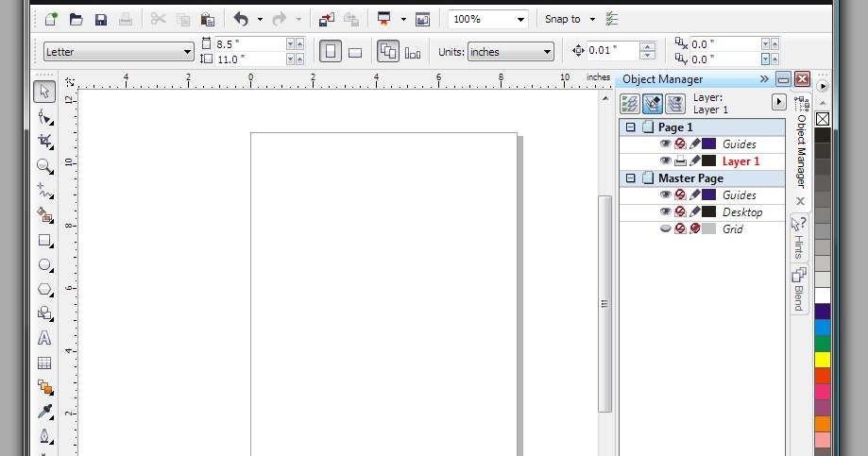Toggle Show Object Properties in Object Manager
This screenshot has width=868, height=456.
[x=629, y=104]
